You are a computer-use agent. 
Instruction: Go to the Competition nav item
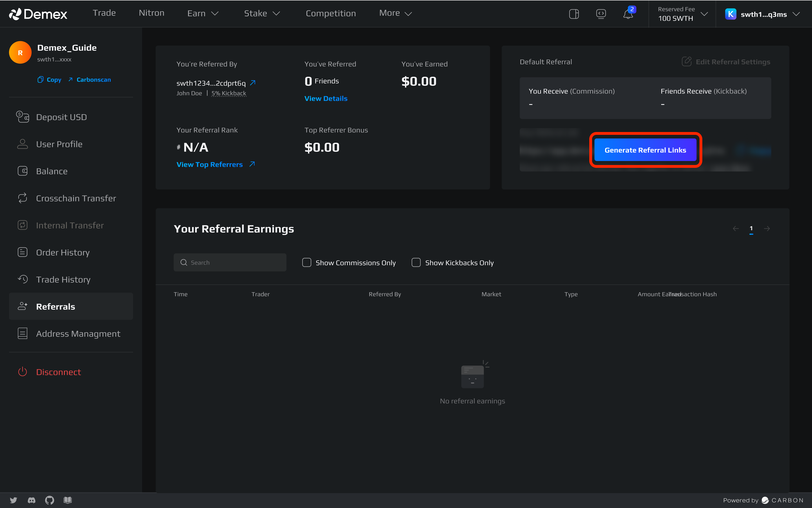point(330,14)
